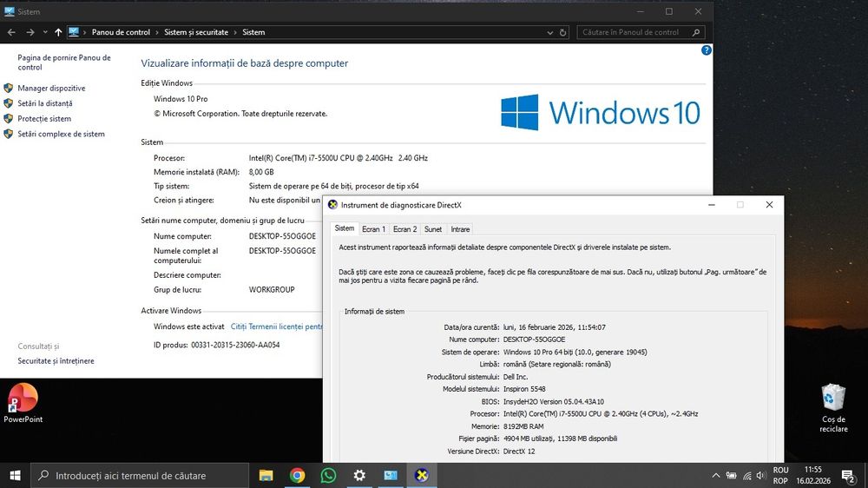
Task: Click the DirectX diagnostic title bar icon
Action: 332,204
